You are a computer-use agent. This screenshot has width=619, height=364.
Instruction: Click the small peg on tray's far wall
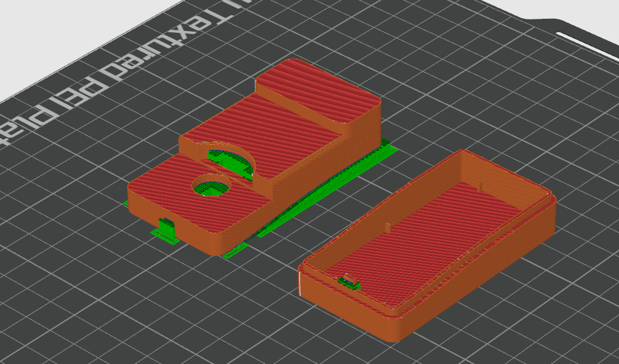click(480, 186)
